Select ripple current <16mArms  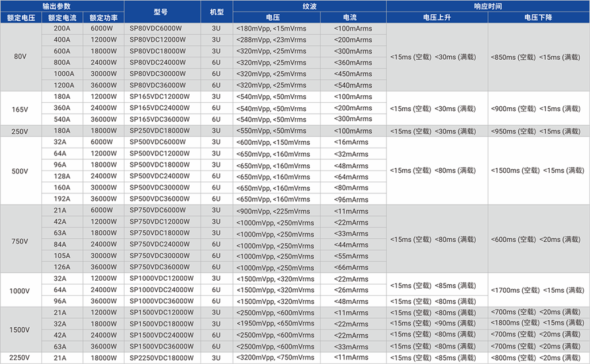point(351,142)
